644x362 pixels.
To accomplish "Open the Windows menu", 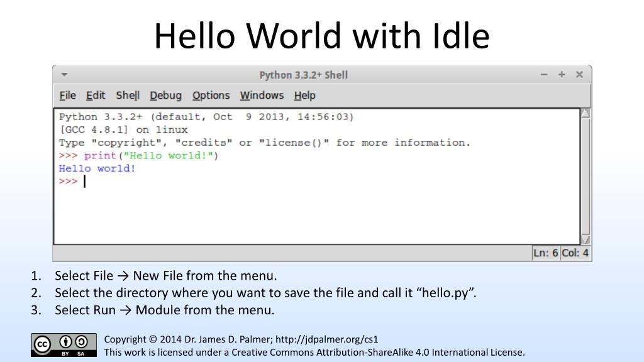I will (262, 96).
